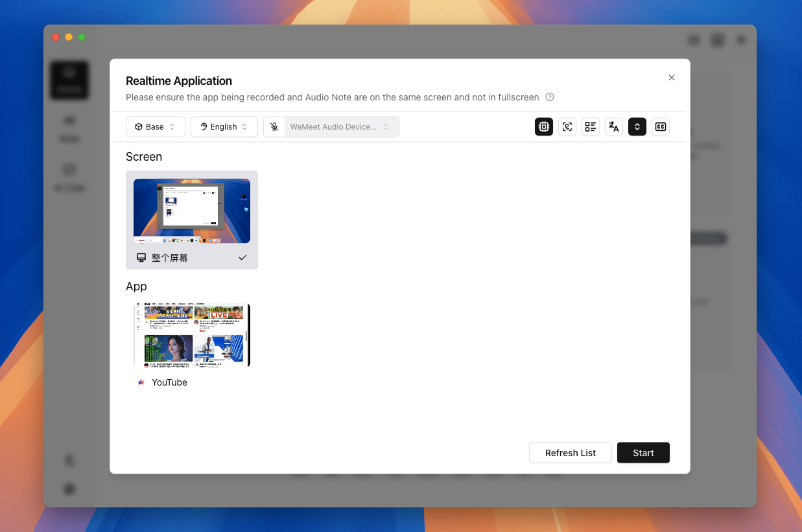Click the Realtime Application title

coord(179,81)
